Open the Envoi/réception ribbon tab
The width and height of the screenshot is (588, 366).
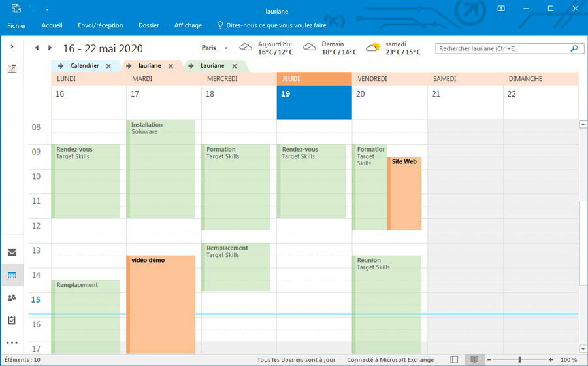(x=100, y=25)
